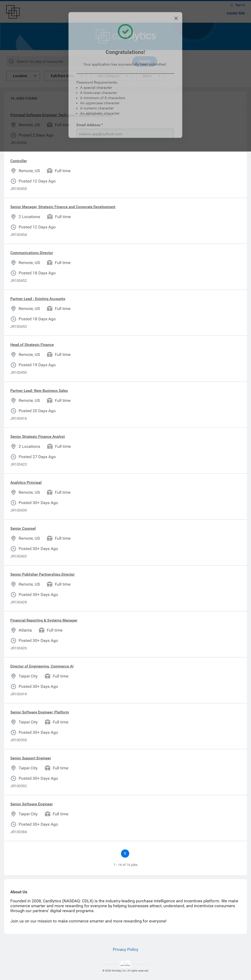Close the Congratulations dialog

176,18
